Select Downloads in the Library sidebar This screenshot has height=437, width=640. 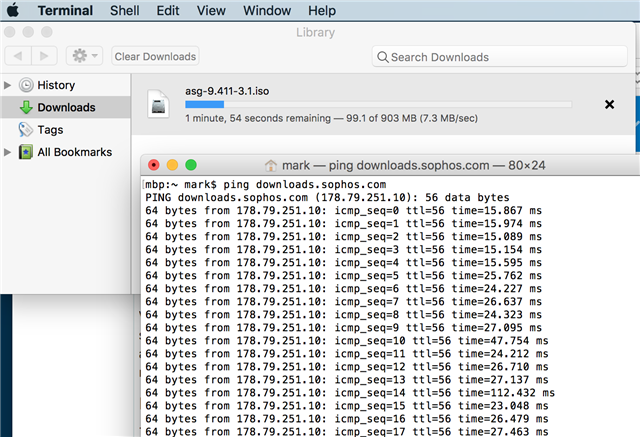(x=65, y=107)
